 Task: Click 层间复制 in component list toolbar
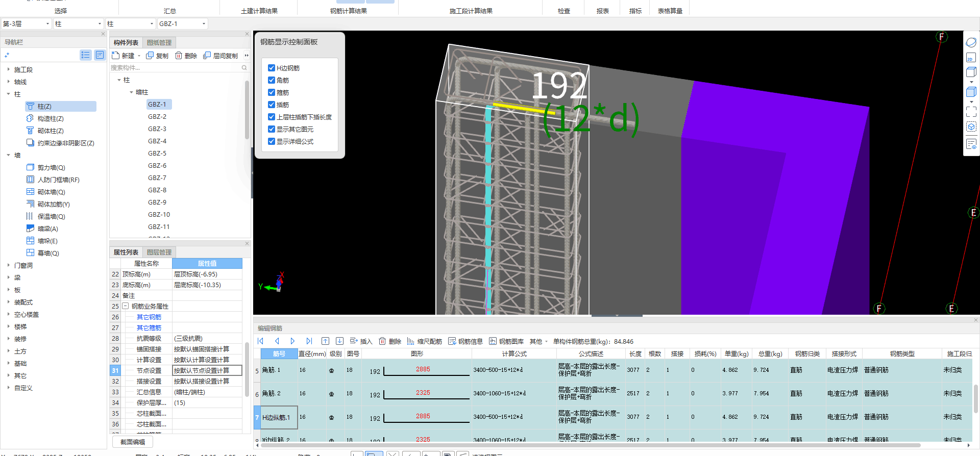(x=220, y=56)
